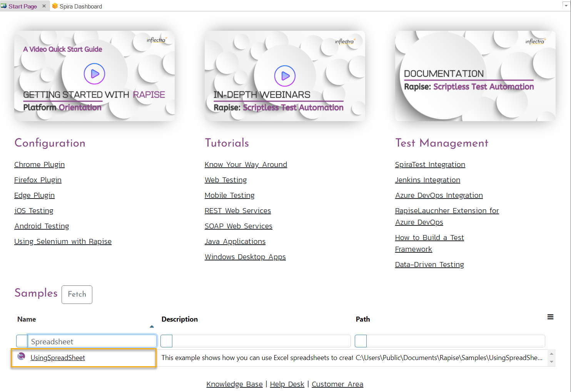
Task: Open the Path column filter operator button
Action: pos(361,341)
